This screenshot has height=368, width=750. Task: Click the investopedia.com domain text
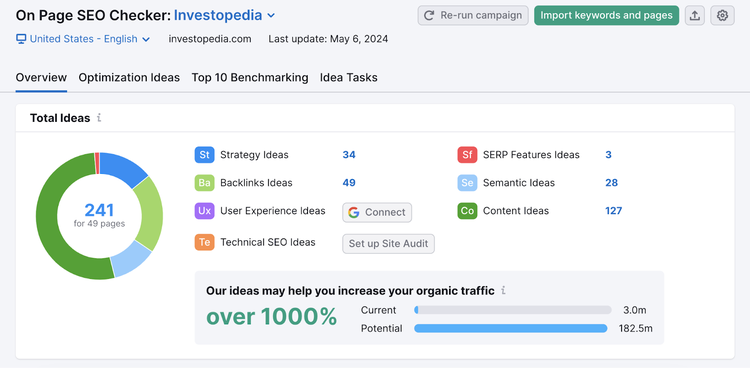tap(210, 39)
